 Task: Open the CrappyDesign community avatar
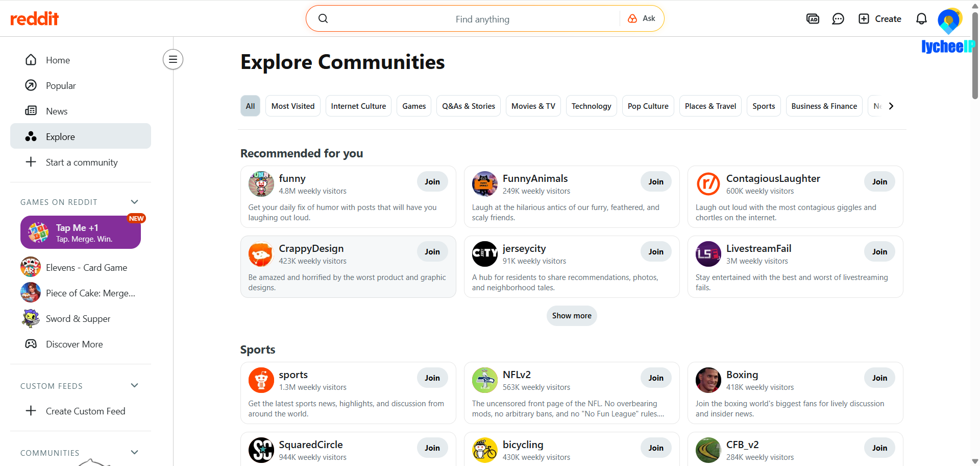(261, 254)
